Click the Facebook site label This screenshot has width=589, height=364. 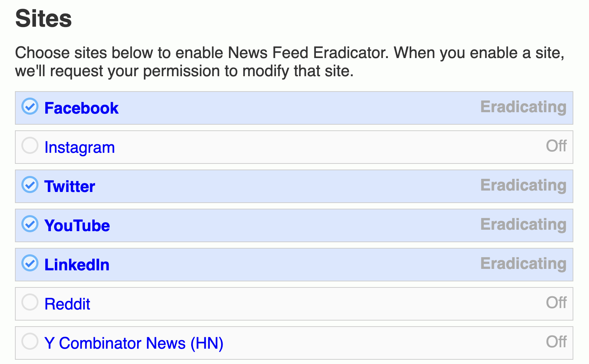pos(82,108)
